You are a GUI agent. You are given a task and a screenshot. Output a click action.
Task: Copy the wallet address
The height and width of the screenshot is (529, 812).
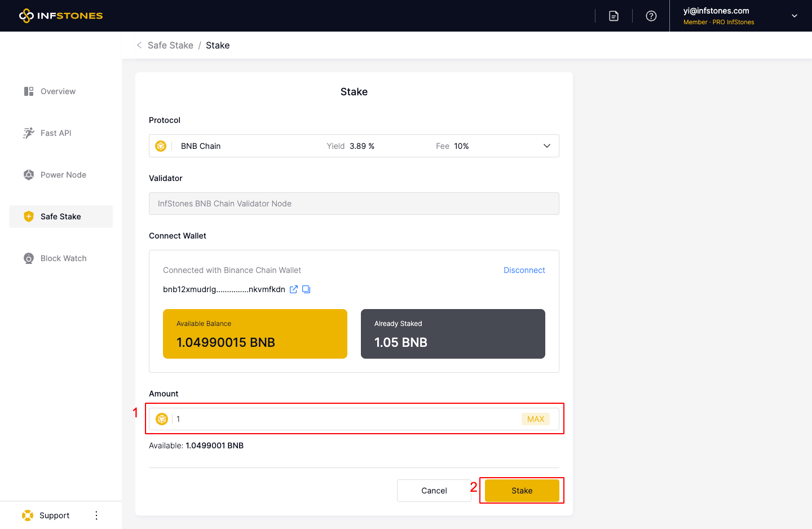point(306,289)
